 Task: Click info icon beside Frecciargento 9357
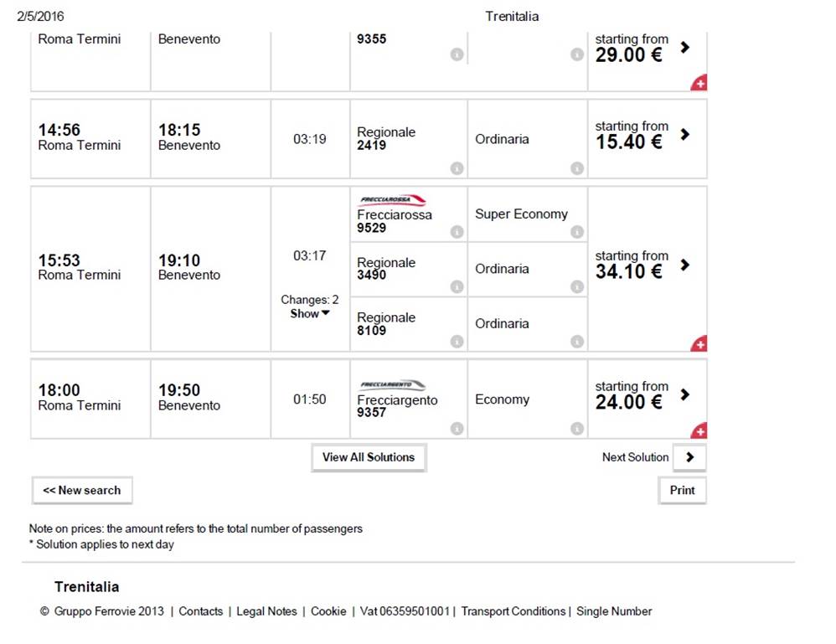(x=457, y=428)
